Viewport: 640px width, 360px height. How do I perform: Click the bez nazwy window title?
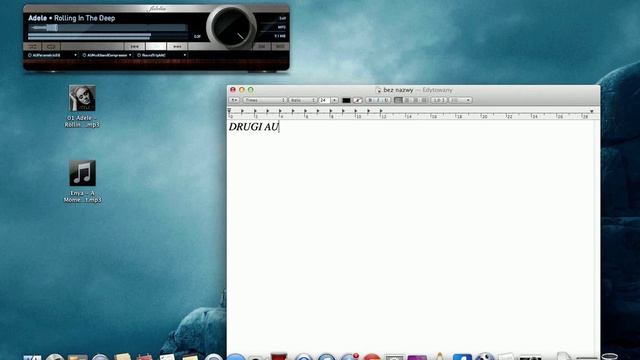398,90
